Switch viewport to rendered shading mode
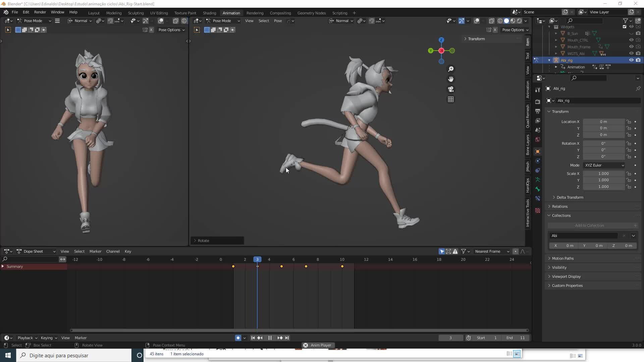 tap(519, 21)
